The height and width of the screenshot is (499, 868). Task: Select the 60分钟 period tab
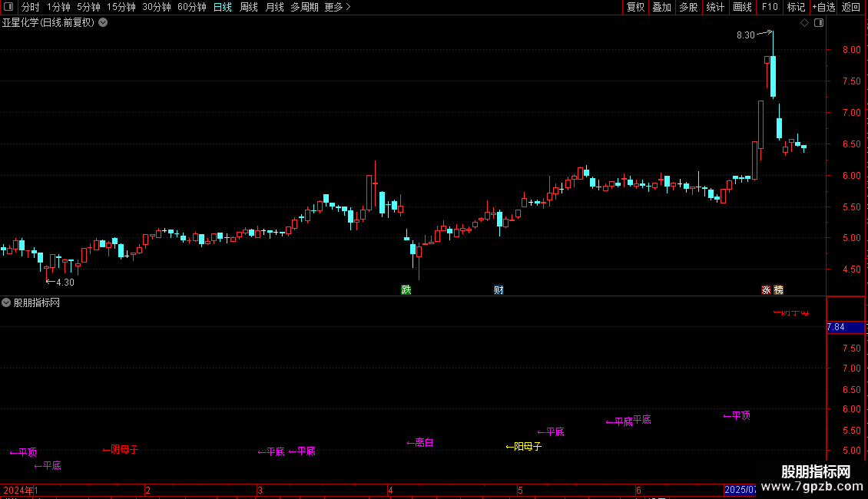pos(191,7)
